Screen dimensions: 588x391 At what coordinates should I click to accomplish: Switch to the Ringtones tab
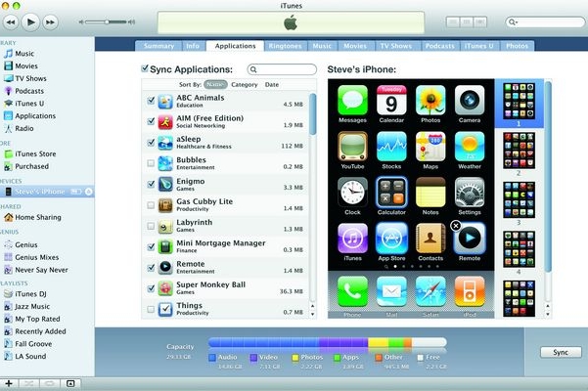point(286,46)
